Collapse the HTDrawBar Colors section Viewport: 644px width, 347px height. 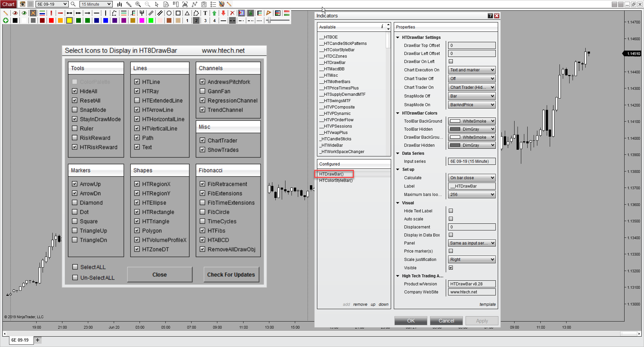click(x=398, y=113)
